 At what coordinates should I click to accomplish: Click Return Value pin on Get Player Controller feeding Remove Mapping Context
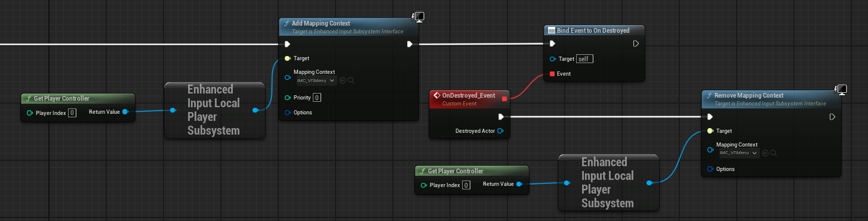tap(519, 184)
